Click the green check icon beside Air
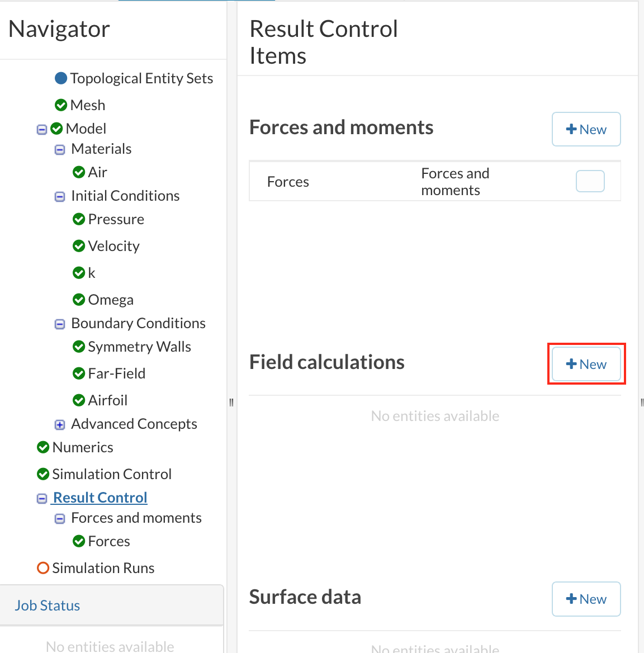The image size is (644, 653). tap(79, 172)
